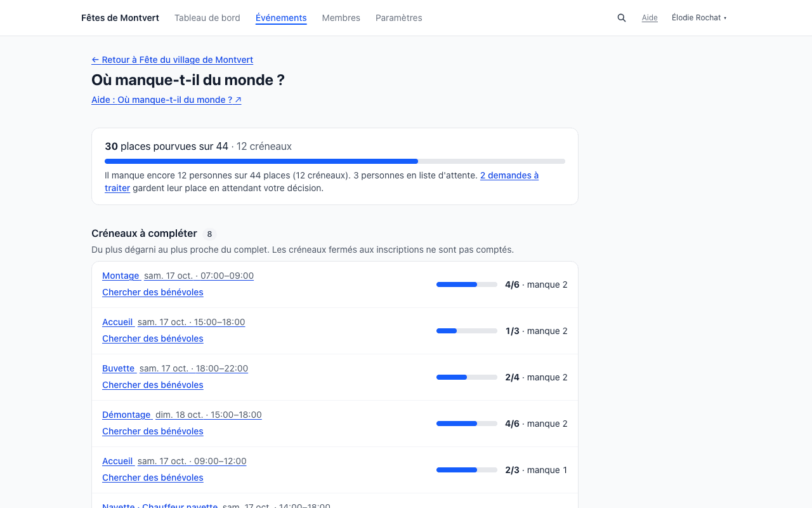Open the Élodie Rochat user menu
The height and width of the screenshot is (508, 812).
click(x=699, y=18)
